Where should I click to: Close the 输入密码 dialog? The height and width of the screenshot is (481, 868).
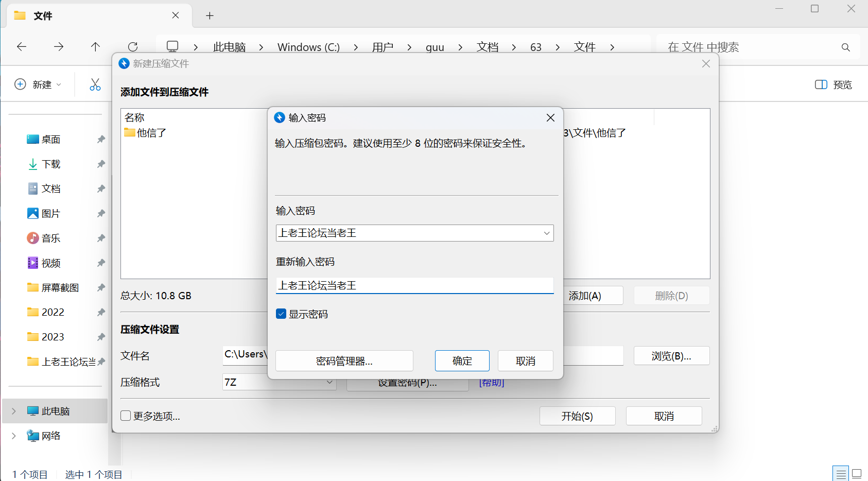pyautogui.click(x=550, y=118)
